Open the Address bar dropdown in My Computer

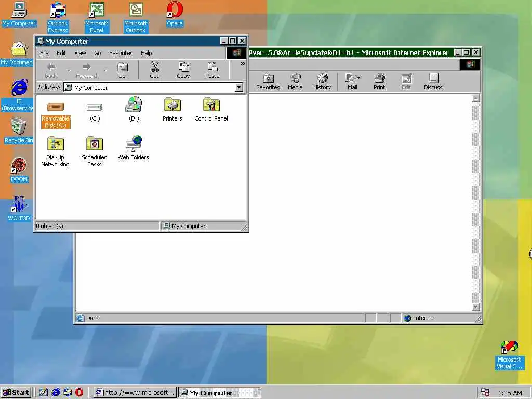(x=239, y=87)
